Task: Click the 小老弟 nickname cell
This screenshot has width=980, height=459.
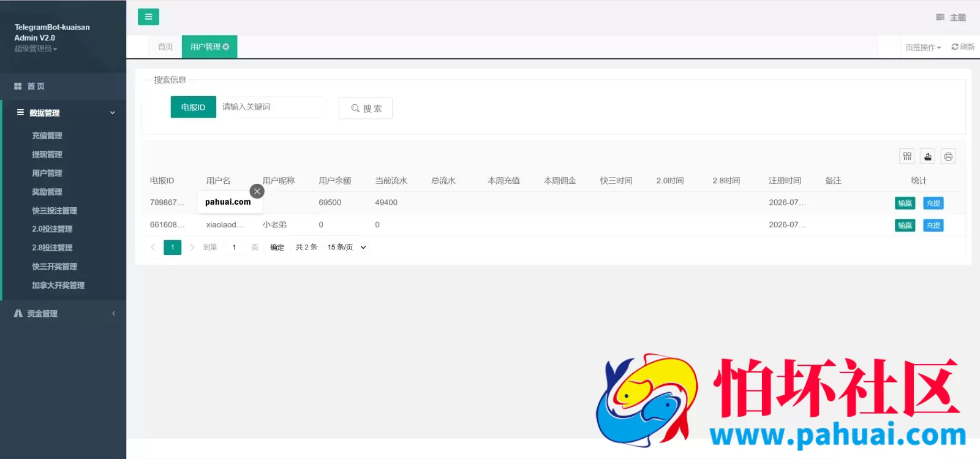Action: pos(274,224)
